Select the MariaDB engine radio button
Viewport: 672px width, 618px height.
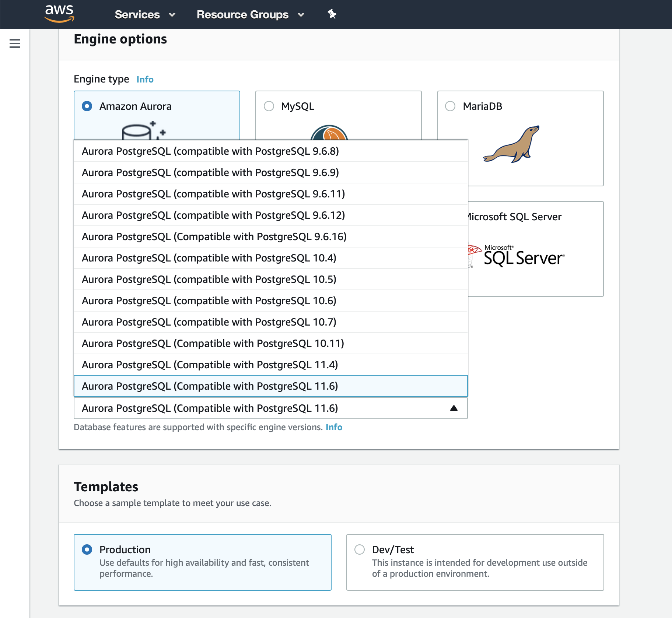click(x=450, y=106)
